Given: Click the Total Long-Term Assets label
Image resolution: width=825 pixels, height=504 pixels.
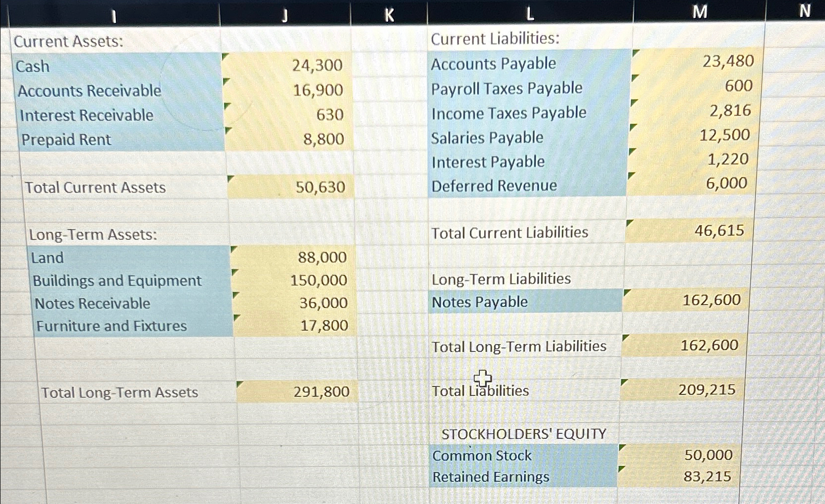Looking at the screenshot, I should tap(119, 392).
